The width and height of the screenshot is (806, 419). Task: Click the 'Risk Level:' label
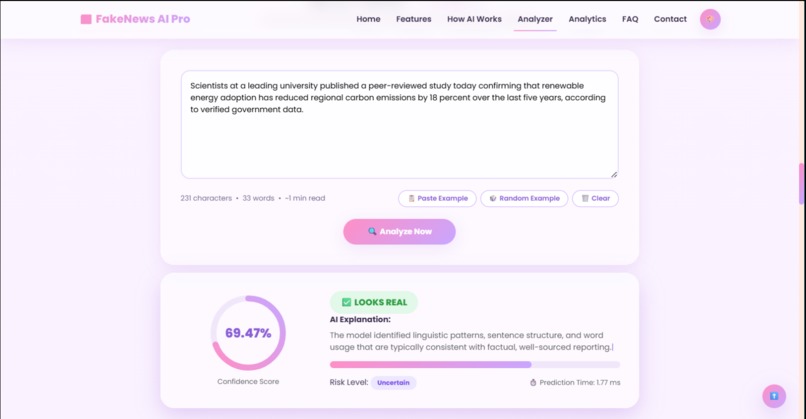(349, 382)
